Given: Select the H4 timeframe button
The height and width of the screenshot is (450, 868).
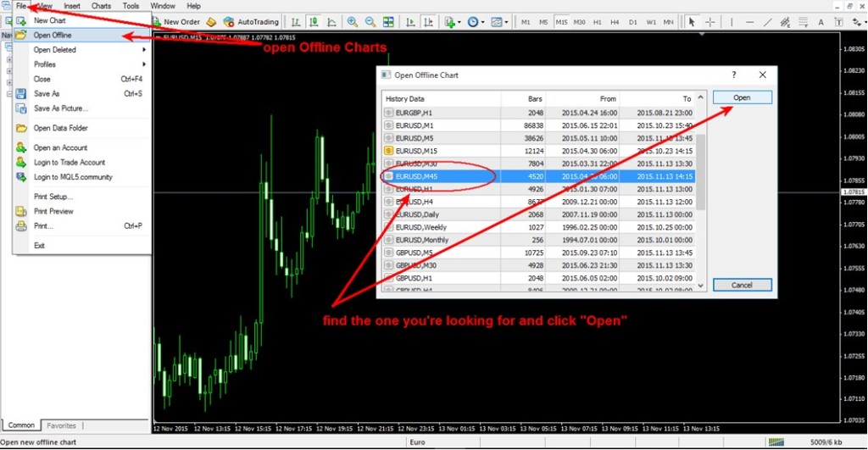Looking at the screenshot, I should pos(615,22).
